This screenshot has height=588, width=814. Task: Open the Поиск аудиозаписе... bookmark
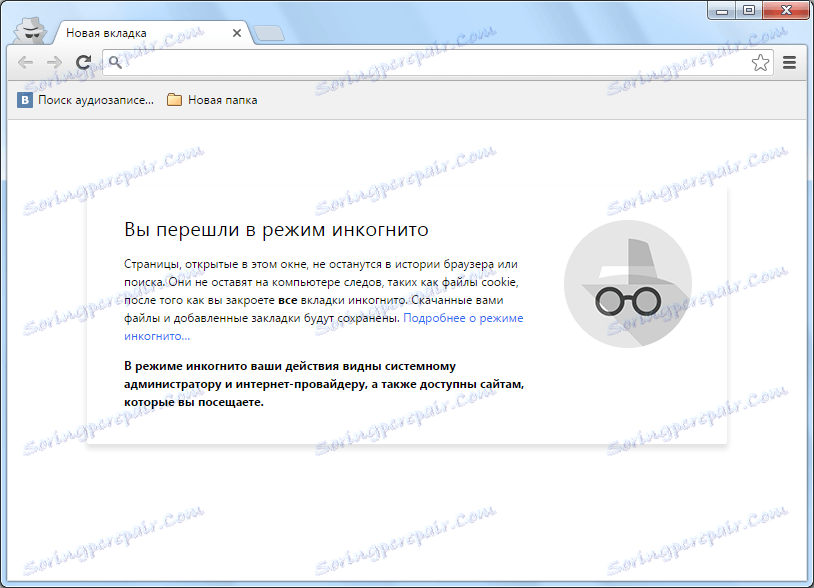point(86,100)
